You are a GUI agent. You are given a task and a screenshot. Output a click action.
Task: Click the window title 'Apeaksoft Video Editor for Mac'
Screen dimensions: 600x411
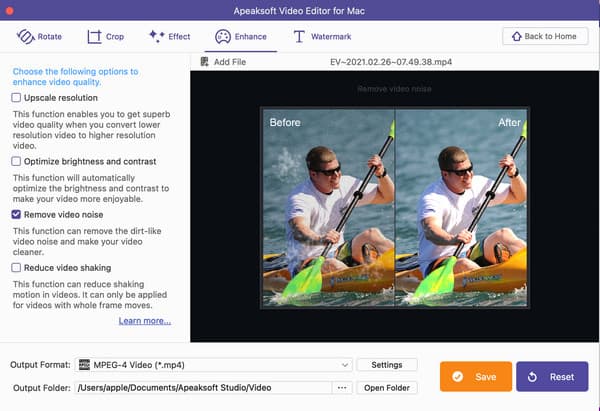click(x=299, y=11)
